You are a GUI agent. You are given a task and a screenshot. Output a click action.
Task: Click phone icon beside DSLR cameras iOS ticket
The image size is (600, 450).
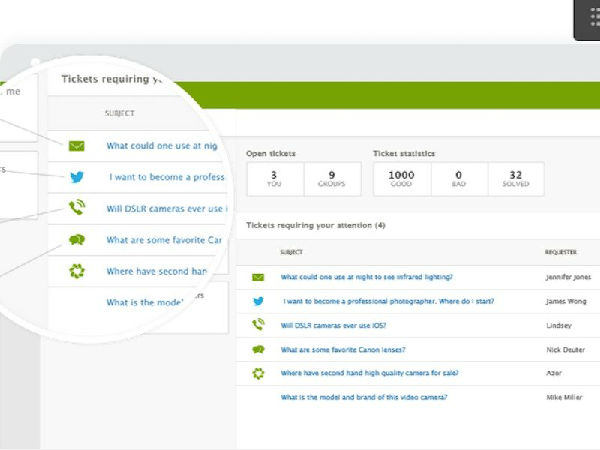258,325
